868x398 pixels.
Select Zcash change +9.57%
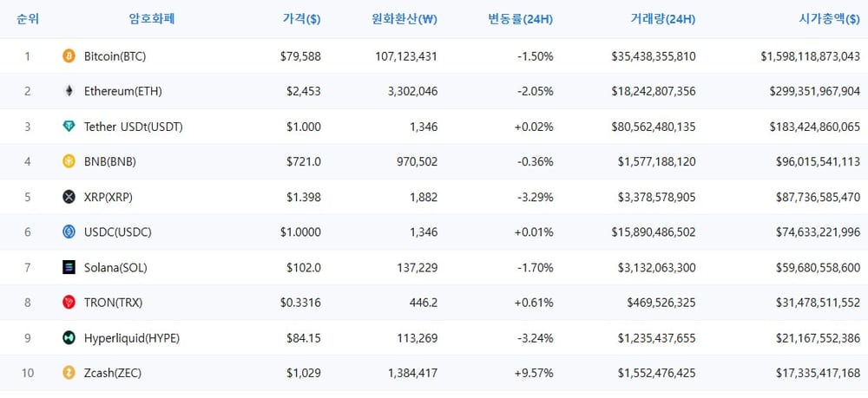click(x=533, y=373)
